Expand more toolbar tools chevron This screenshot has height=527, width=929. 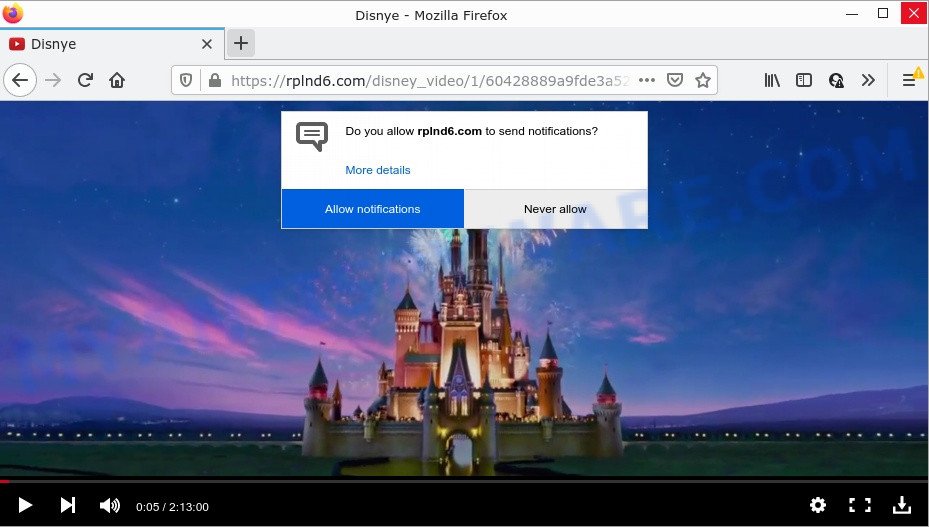[868, 80]
